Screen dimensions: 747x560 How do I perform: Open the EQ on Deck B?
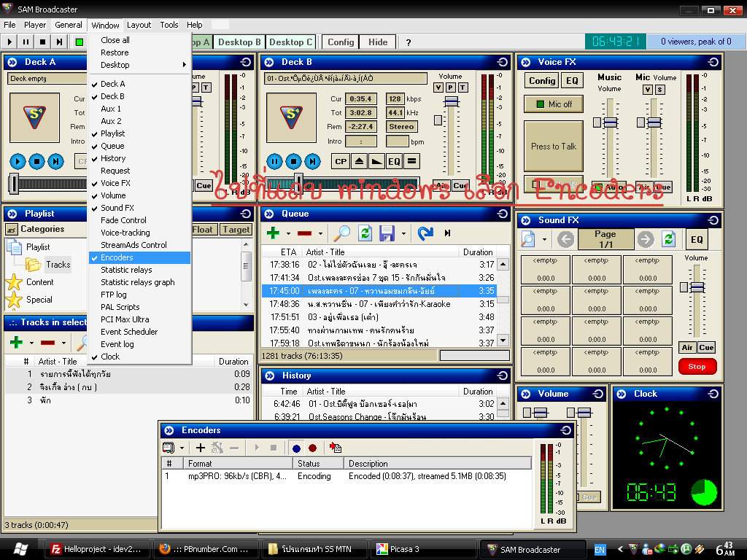394,161
